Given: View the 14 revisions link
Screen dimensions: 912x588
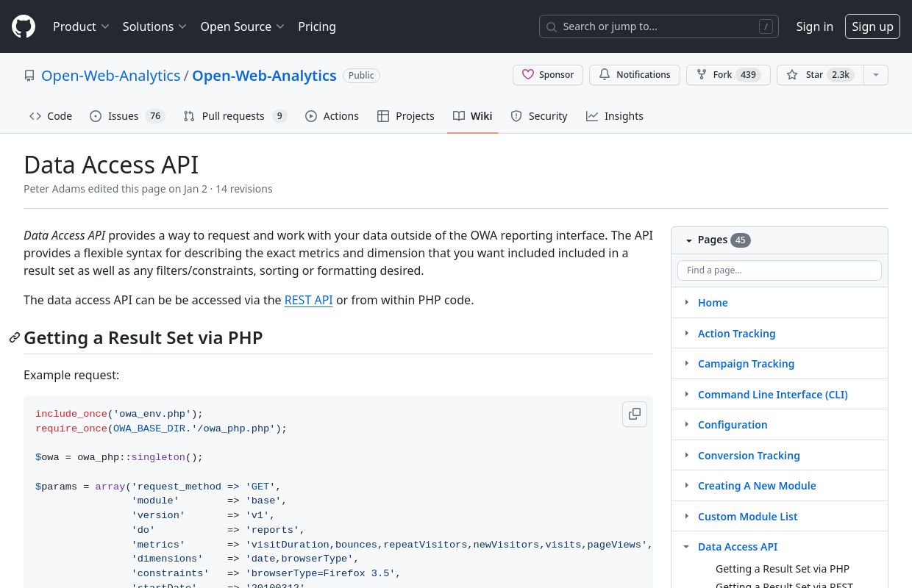Looking at the screenshot, I should [x=244, y=189].
